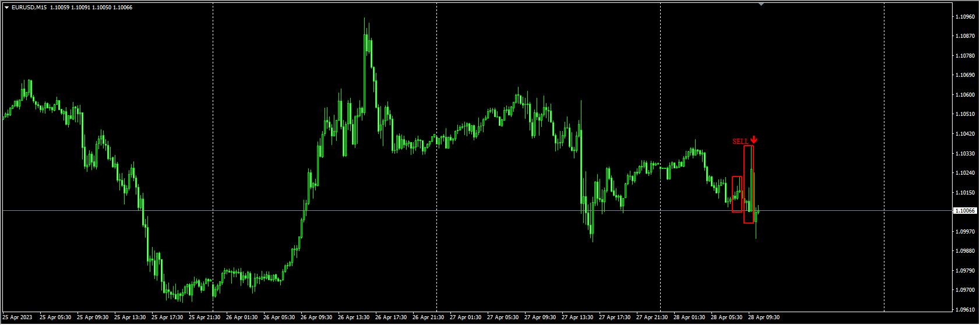Open the one-click trading arrow beside EURUSD,M15
The width and height of the screenshot is (980, 325).
[6, 8]
